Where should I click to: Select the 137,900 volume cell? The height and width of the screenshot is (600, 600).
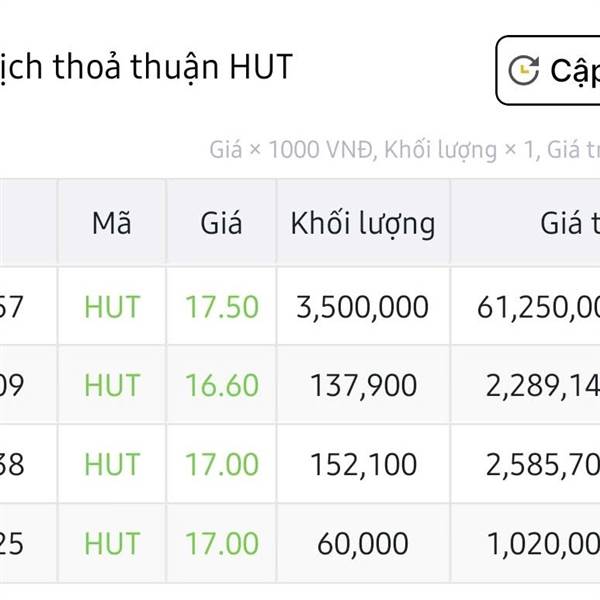363,385
